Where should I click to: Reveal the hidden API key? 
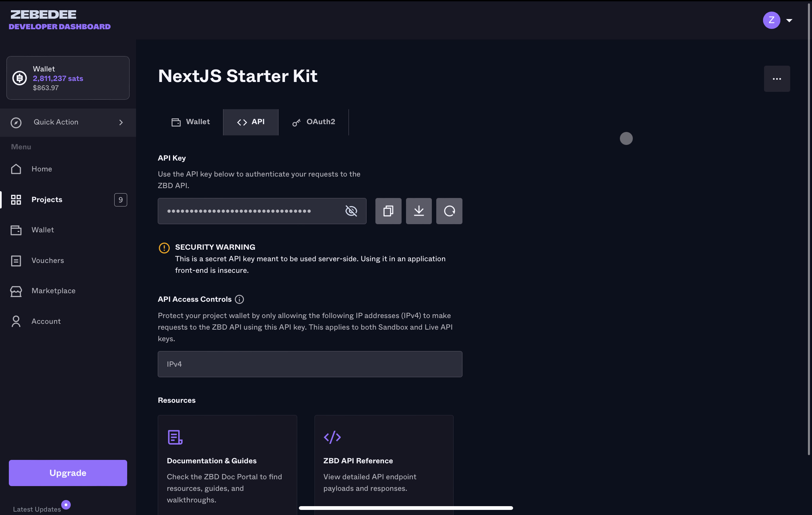351,211
